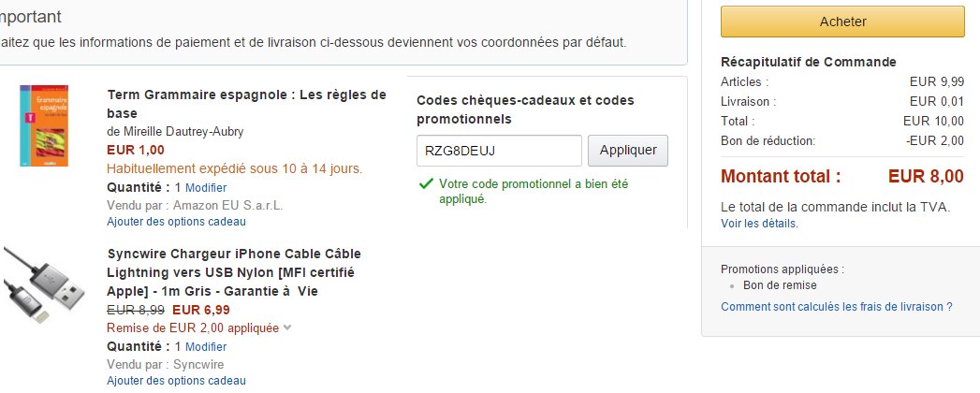Open the Syncwire Lightning cable product image

(x=44, y=285)
